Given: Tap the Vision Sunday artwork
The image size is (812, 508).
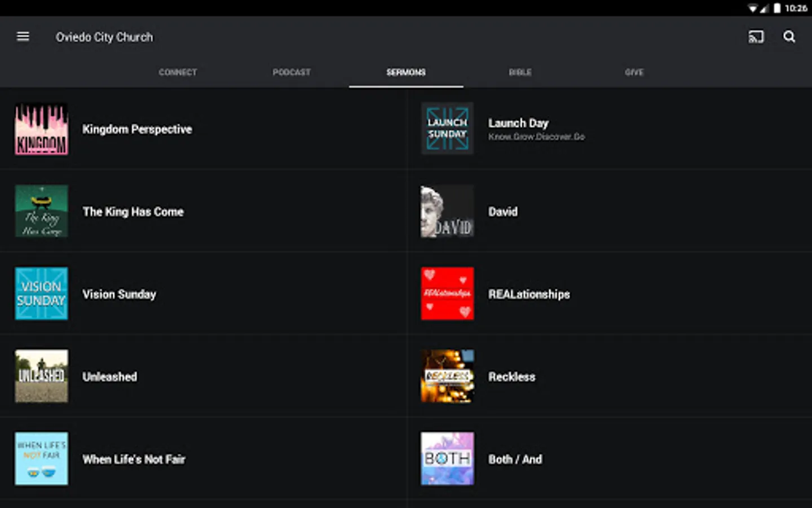Looking at the screenshot, I should click(x=42, y=294).
